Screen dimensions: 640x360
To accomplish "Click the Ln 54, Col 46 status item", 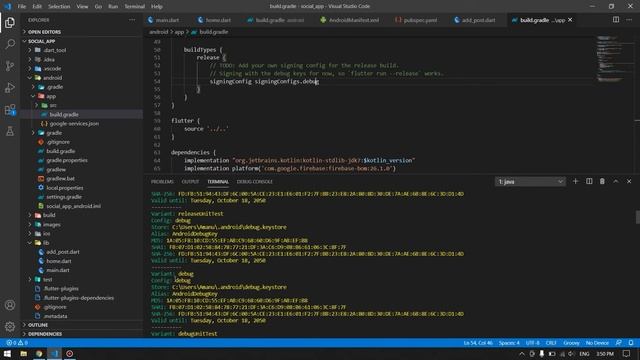I will (478, 343).
